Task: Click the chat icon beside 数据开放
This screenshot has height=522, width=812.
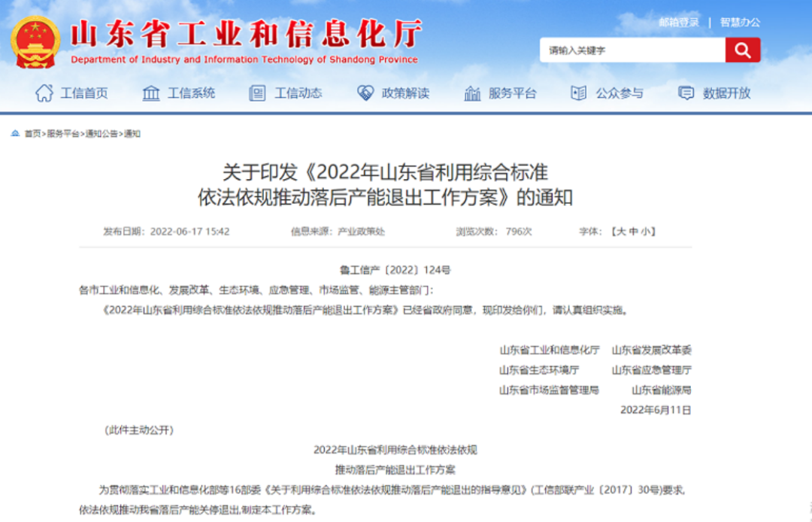Action: click(x=686, y=93)
